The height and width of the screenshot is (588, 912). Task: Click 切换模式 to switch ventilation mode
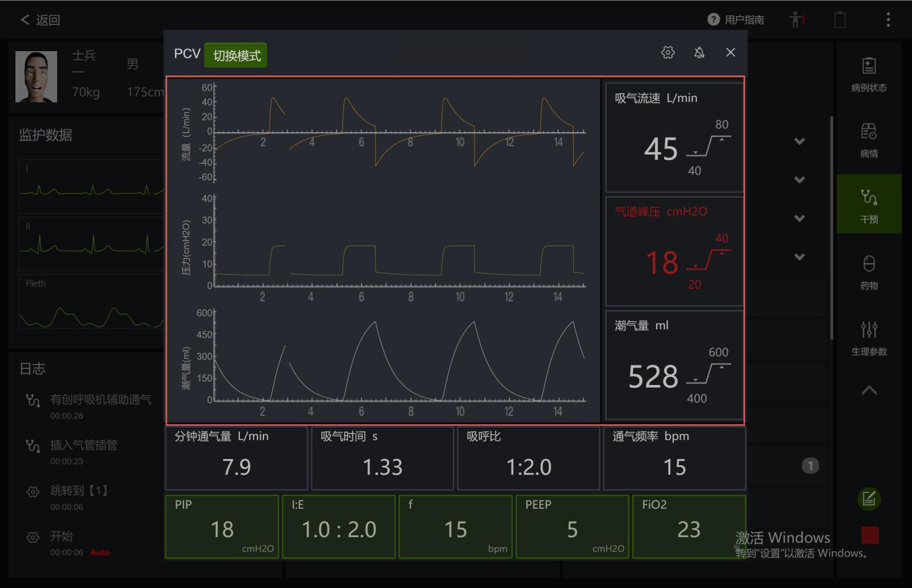click(236, 55)
